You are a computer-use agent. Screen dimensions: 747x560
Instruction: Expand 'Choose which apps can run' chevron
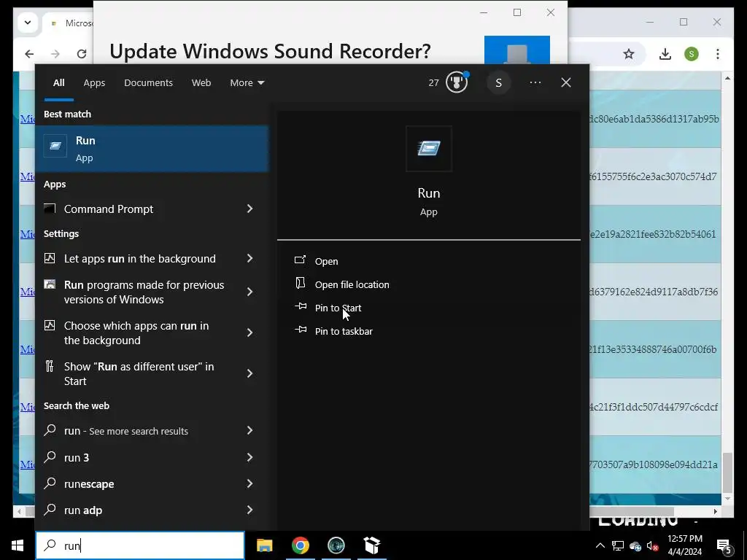coord(249,332)
